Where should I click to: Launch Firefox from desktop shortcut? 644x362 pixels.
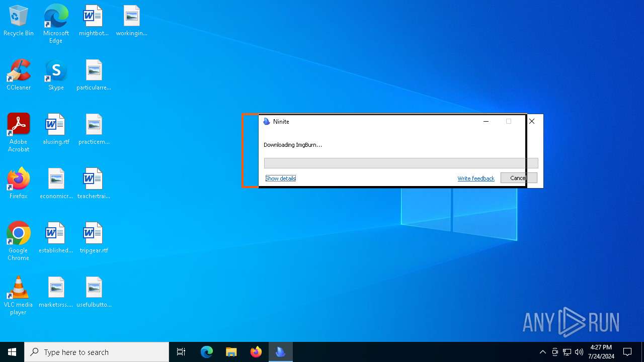coord(19,184)
